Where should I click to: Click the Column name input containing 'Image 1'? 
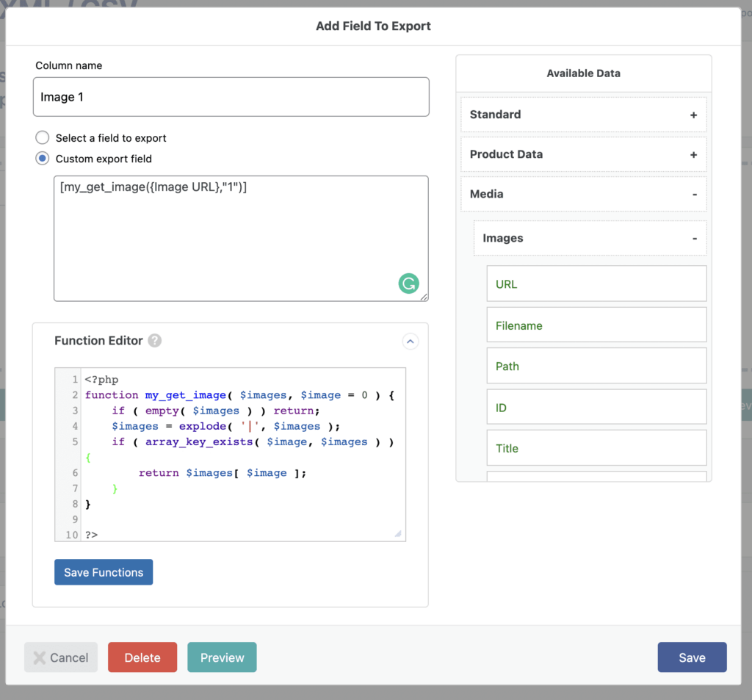click(x=231, y=96)
